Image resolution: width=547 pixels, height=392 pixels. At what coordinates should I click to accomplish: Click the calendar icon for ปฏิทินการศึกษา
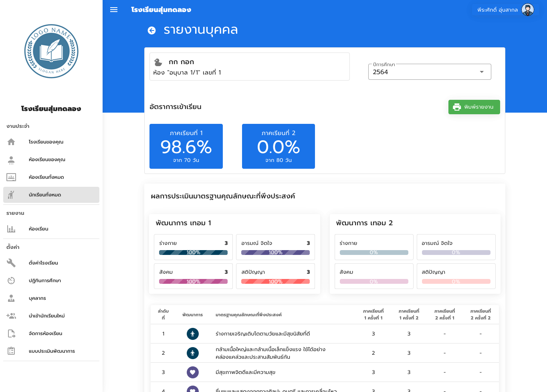[x=11, y=281]
